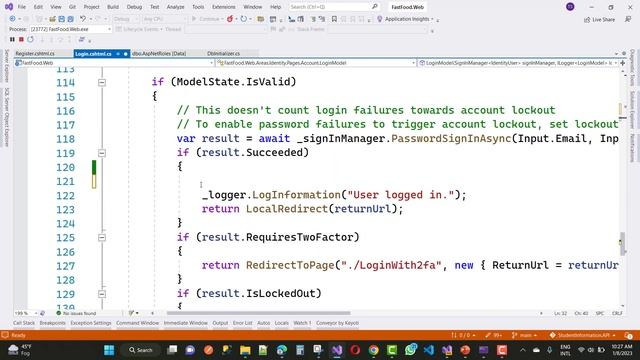Click the Continue debugging button

pyautogui.click(x=206, y=19)
